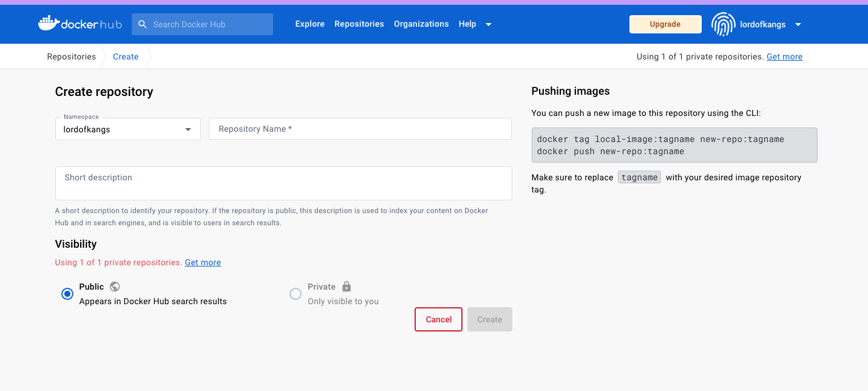Viewport: 868px width, 391px height.
Task: Expand the Help menu caret
Action: 489,24
